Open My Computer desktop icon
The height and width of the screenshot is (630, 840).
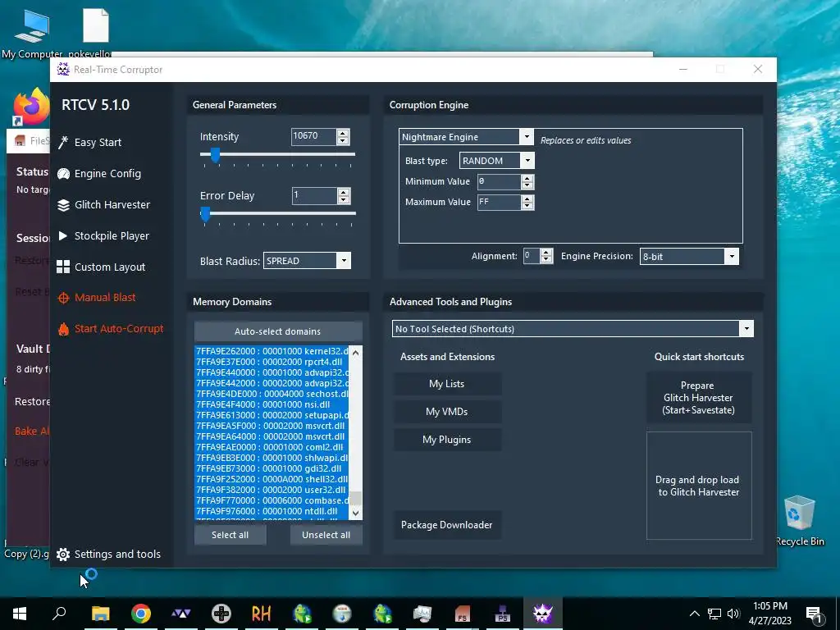click(x=32, y=34)
